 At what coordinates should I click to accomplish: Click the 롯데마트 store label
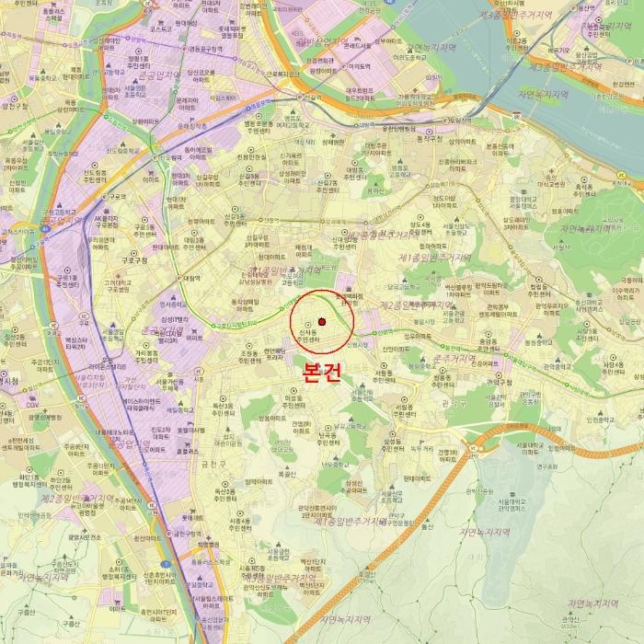[192, 518]
